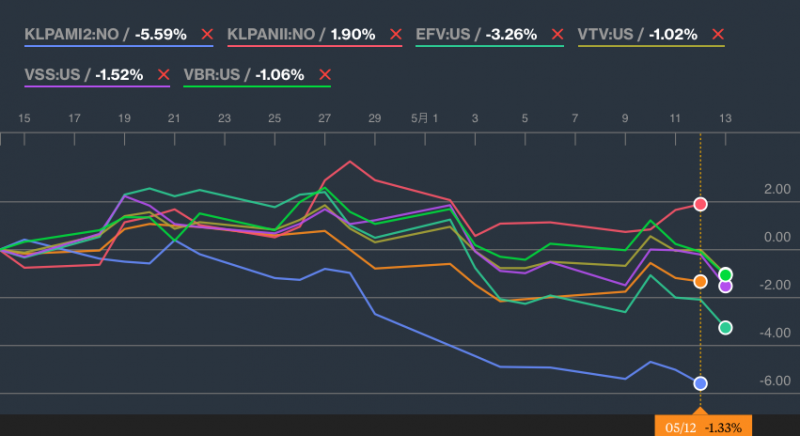800x436 pixels.
Task: Open the EFV:US ticker label
Action: click(x=443, y=34)
